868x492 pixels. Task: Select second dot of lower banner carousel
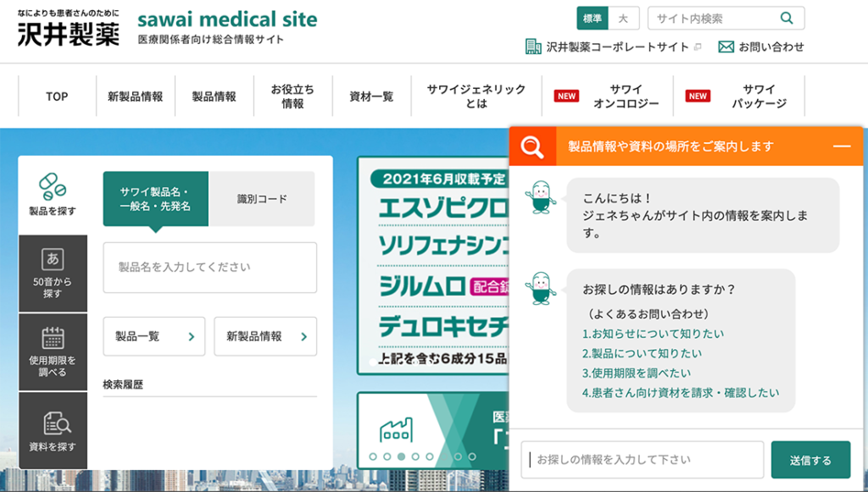[387, 456]
